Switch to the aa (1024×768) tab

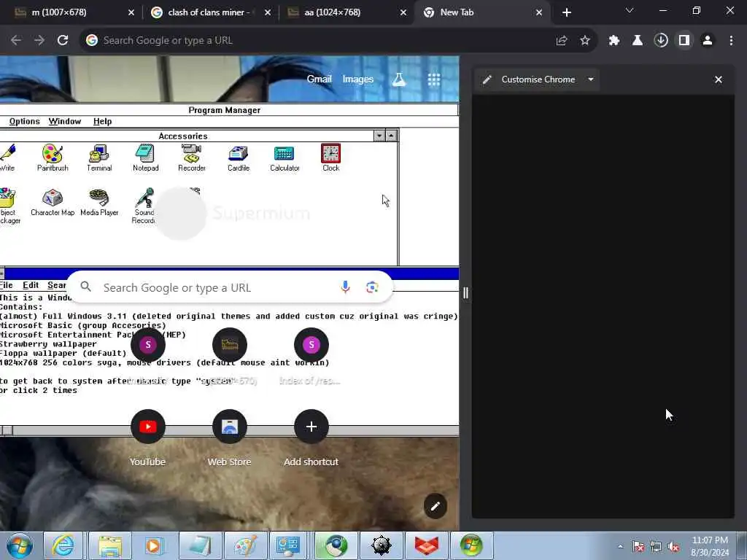(x=347, y=12)
